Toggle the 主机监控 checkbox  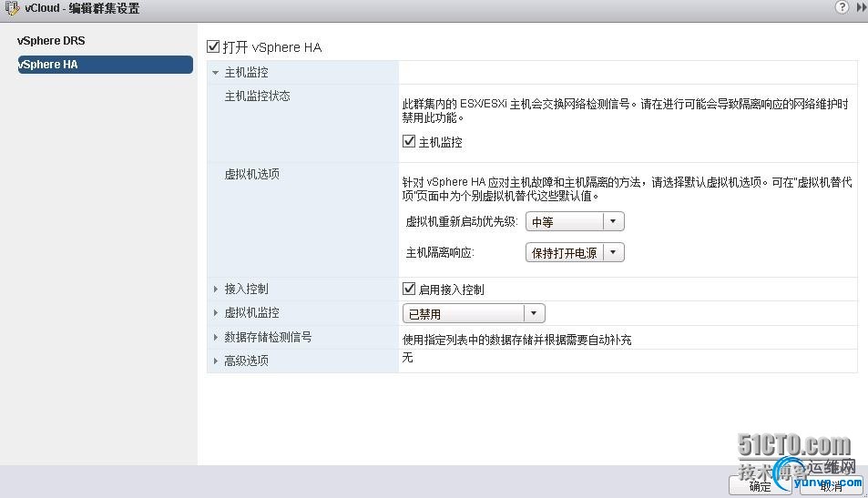point(409,142)
